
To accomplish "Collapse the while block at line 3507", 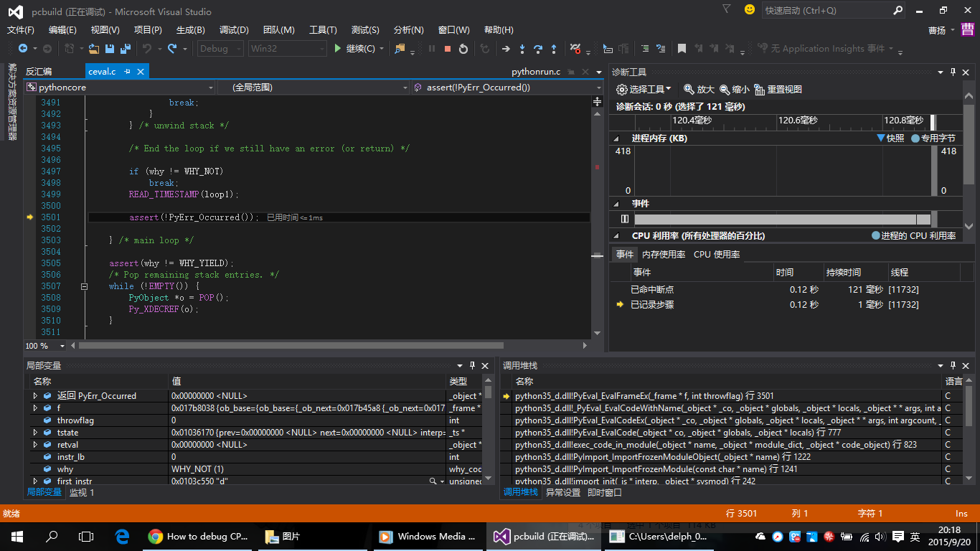I will coord(84,286).
